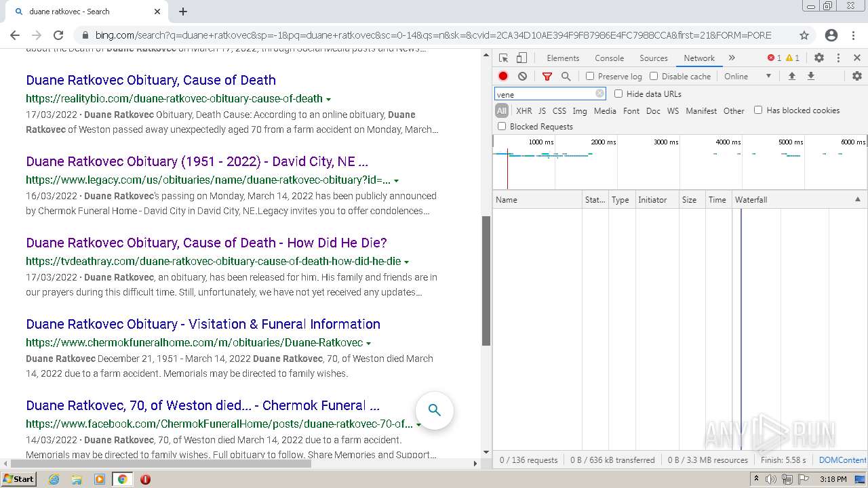The image size is (868, 488).
Task: Open the 'How Did He Die?' result
Action: (x=206, y=243)
